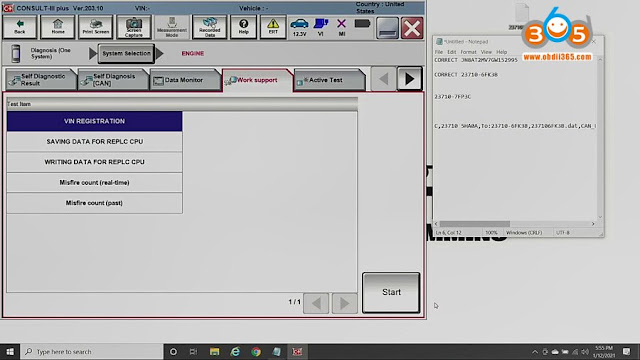Click text line 23710-7FP3C in Notepad
Image resolution: width=640 pixels, height=360 pixels.
453,97
